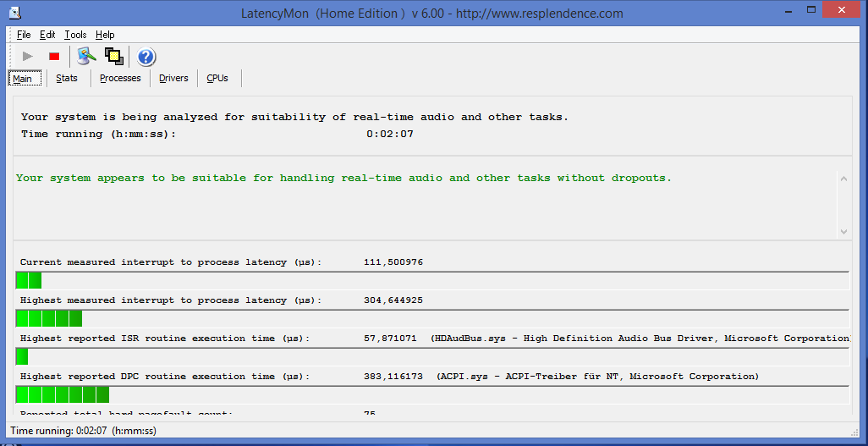Image resolution: width=868 pixels, height=446 pixels.
Task: Click status bar Time running text
Action: point(84,431)
